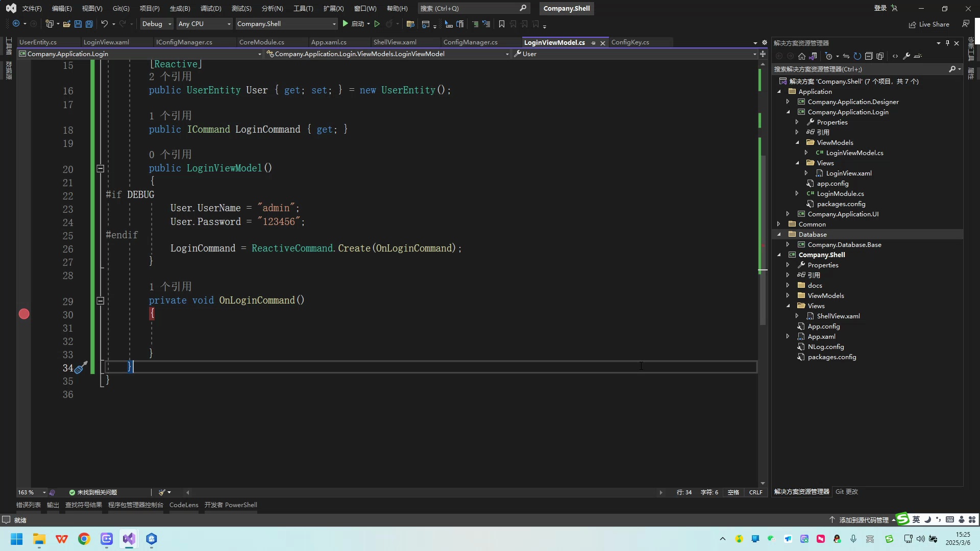980x551 pixels.
Task: Open the Properties wrench in Solution Explorer
Action: pos(907,56)
